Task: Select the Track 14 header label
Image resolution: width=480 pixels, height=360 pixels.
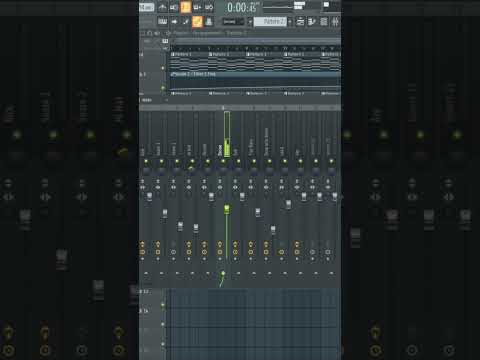Action: pyautogui.click(x=144, y=311)
